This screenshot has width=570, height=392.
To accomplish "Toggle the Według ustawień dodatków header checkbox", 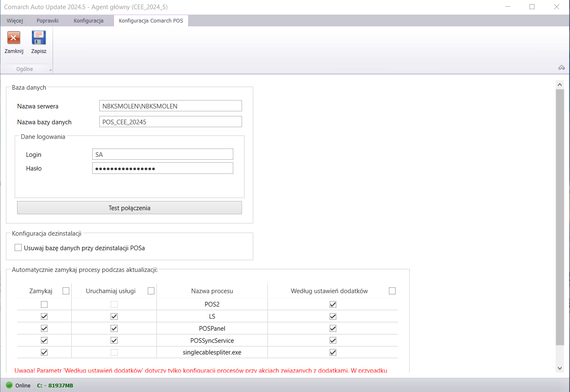I will [x=392, y=291].
